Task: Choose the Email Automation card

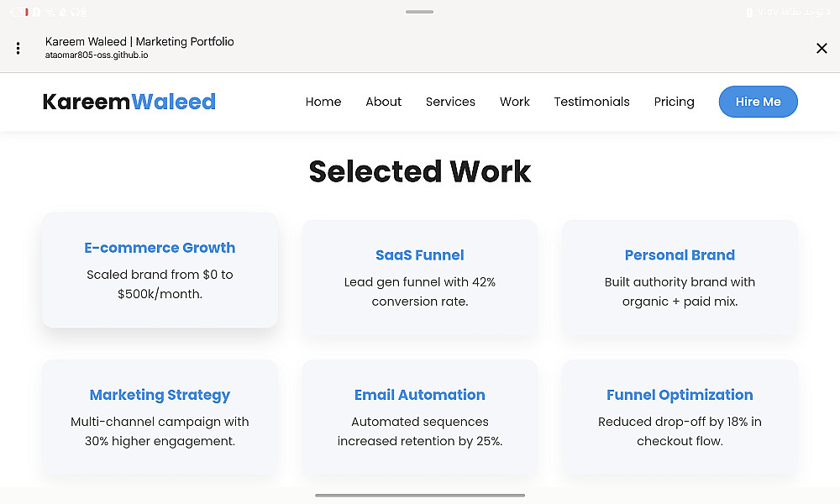Action: coord(420,417)
